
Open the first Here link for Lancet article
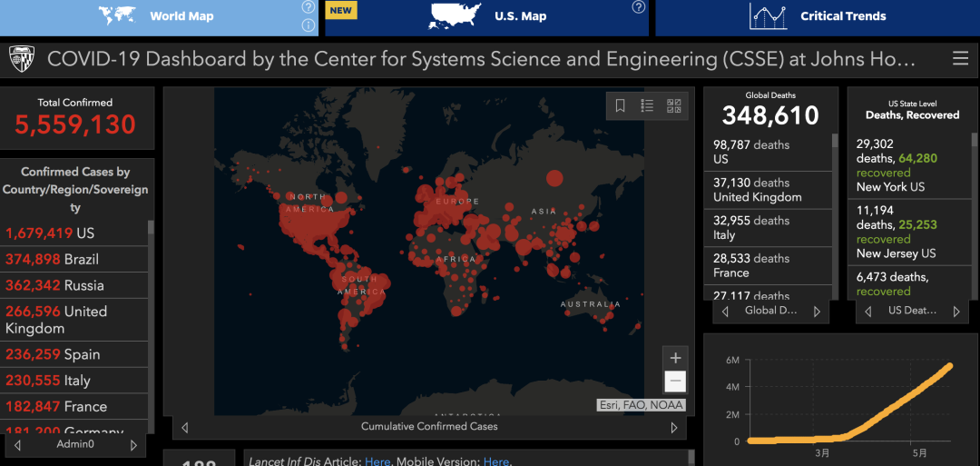coord(377,461)
